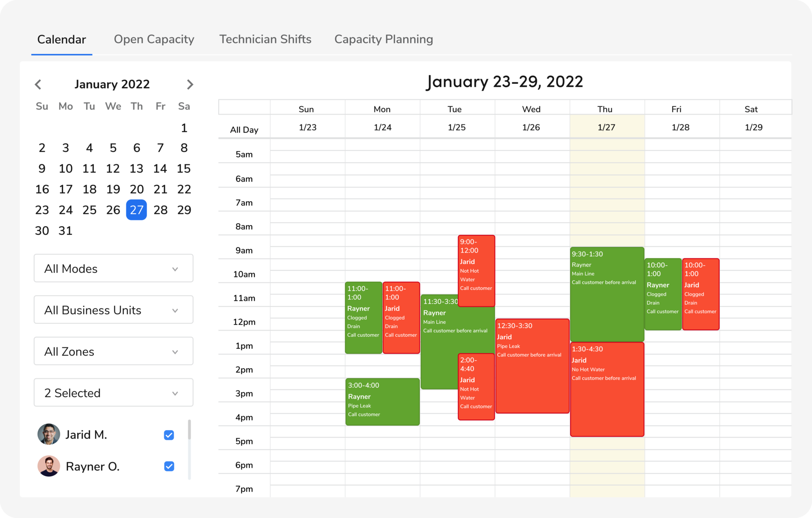Navigate to the previous month with left arrow

pos(38,84)
